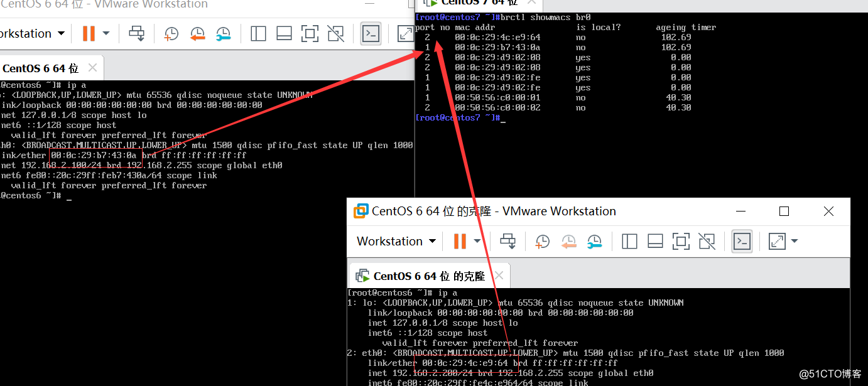868x386 pixels.
Task: Enter full screen mode in CentOS 6 window
Action: pyautogui.click(x=310, y=33)
